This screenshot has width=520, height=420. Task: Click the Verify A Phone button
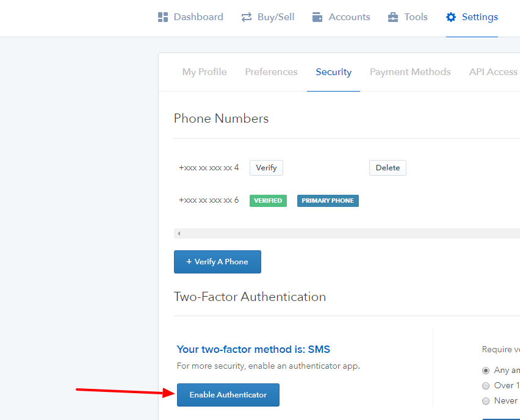point(217,261)
